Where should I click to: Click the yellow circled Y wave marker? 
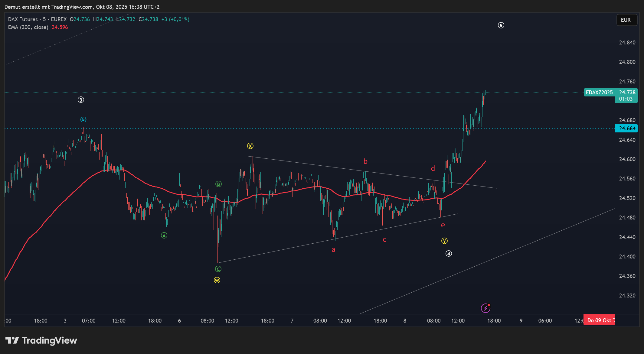[444, 241]
